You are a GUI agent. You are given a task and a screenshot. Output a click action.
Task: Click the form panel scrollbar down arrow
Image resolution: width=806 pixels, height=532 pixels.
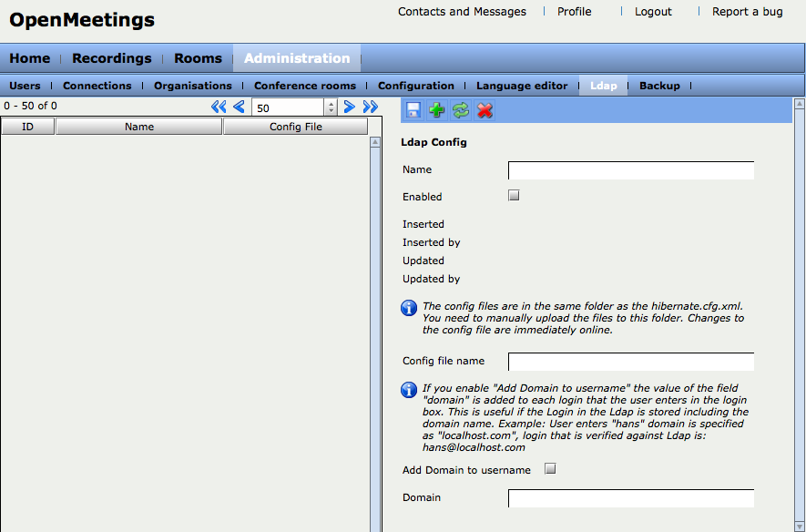[800, 527]
